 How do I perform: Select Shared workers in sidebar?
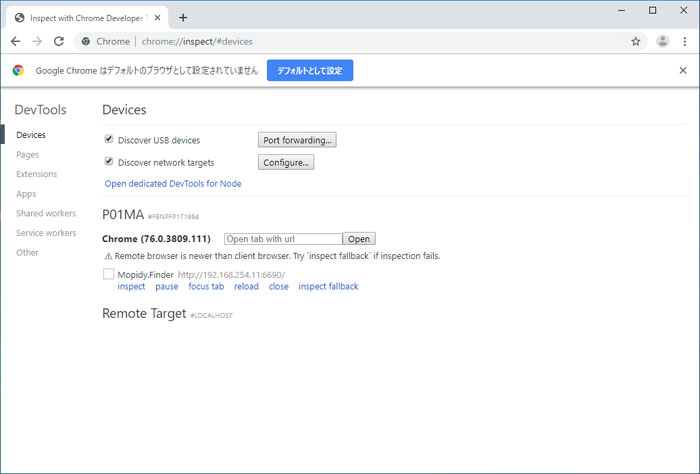pyautogui.click(x=46, y=213)
